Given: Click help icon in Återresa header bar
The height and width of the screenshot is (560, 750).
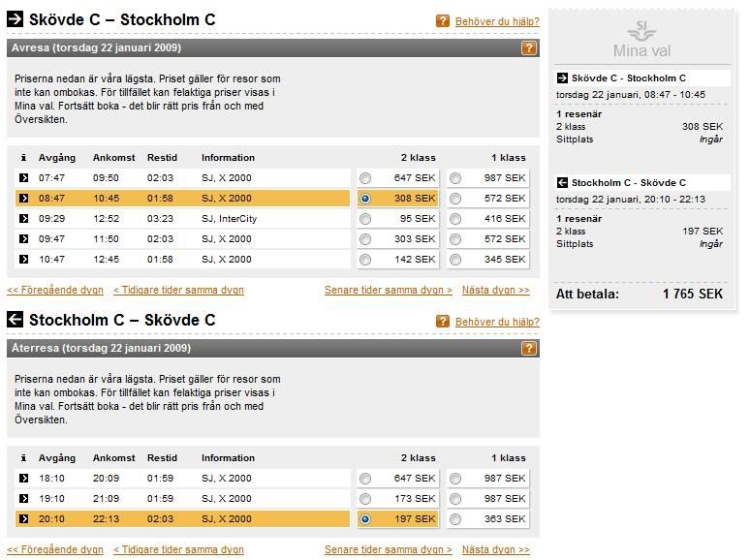Looking at the screenshot, I should coord(528,348).
